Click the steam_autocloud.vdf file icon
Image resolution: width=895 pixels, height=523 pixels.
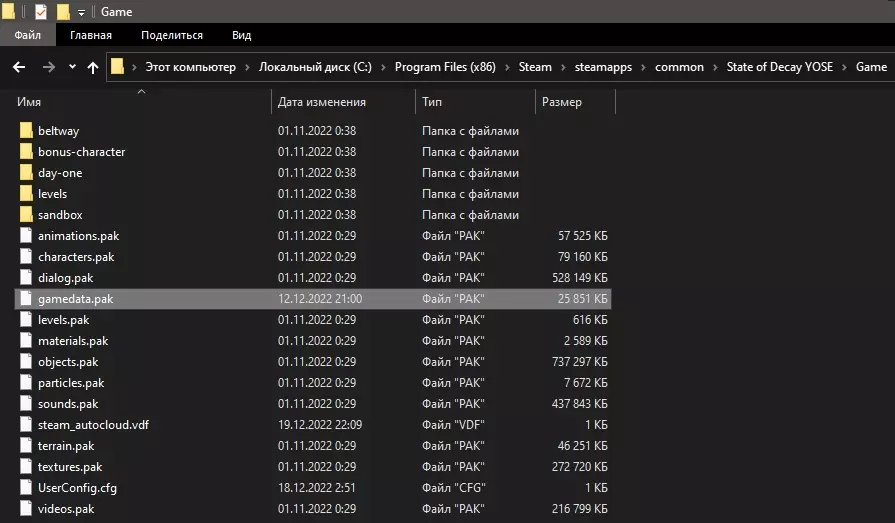26,425
